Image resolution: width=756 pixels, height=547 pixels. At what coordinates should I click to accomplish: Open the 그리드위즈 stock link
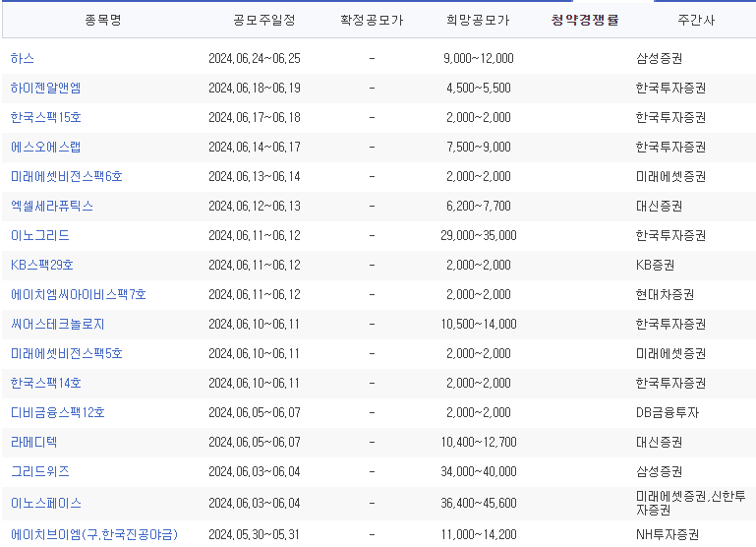(x=40, y=471)
